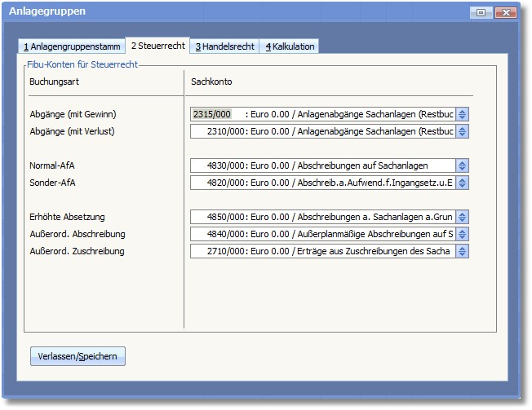Expand the Erhöhte Absetzung account dropdown
The height and width of the screenshot is (410, 532).
463,217
